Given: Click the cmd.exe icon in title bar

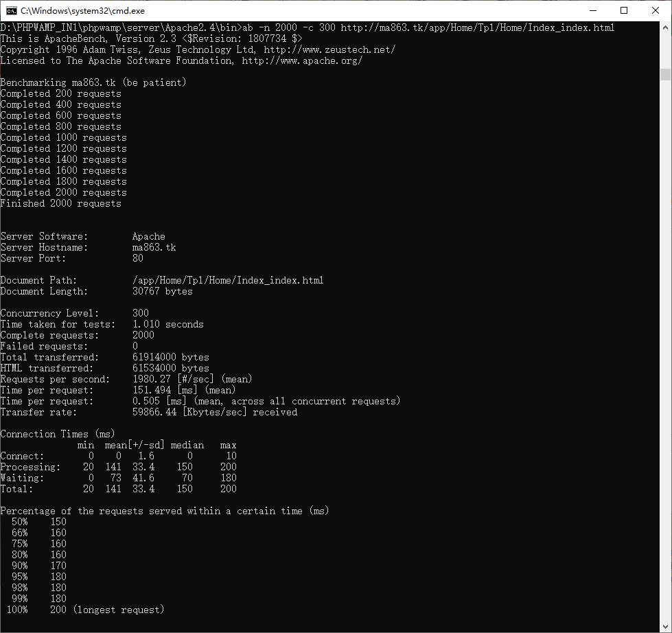Looking at the screenshot, I should (x=12, y=10).
